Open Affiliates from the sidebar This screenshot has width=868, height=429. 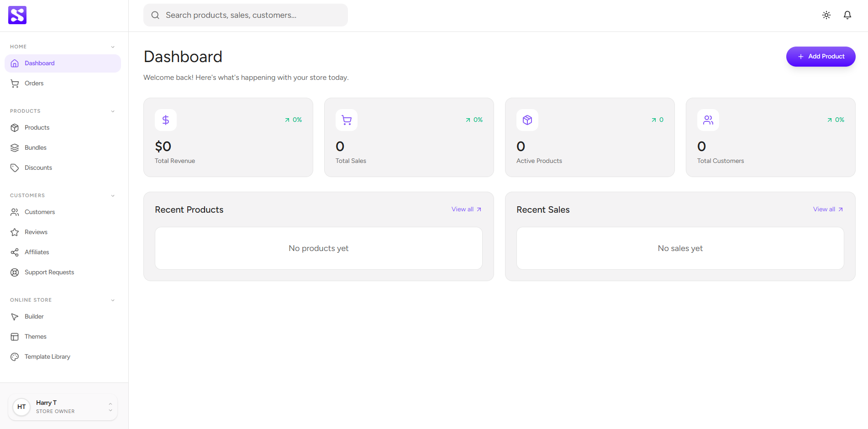pos(37,252)
